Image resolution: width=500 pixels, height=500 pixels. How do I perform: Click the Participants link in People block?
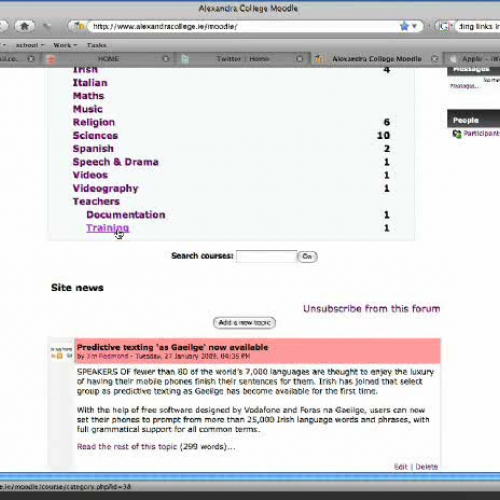(482, 133)
